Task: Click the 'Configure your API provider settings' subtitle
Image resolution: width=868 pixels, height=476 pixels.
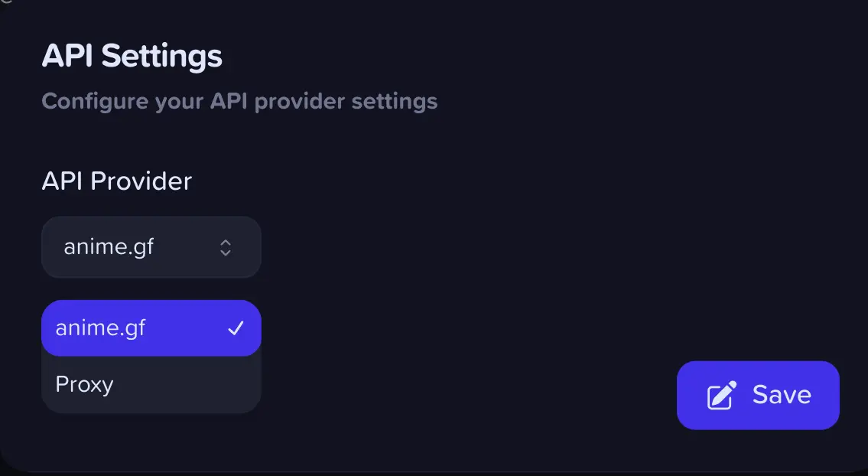Action: (x=239, y=102)
